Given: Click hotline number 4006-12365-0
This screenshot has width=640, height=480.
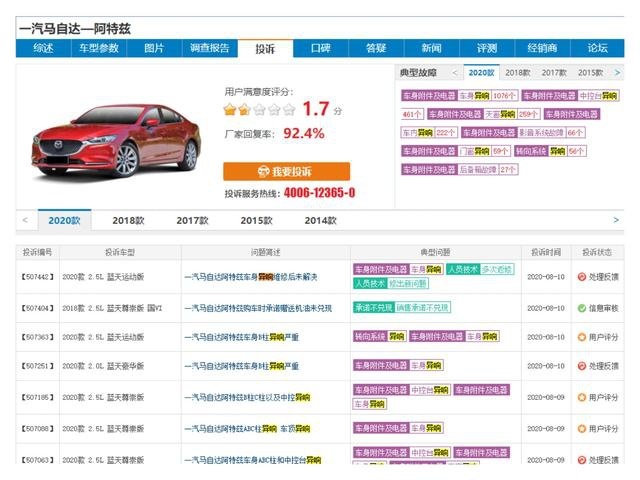Looking at the screenshot, I should pos(320,193).
